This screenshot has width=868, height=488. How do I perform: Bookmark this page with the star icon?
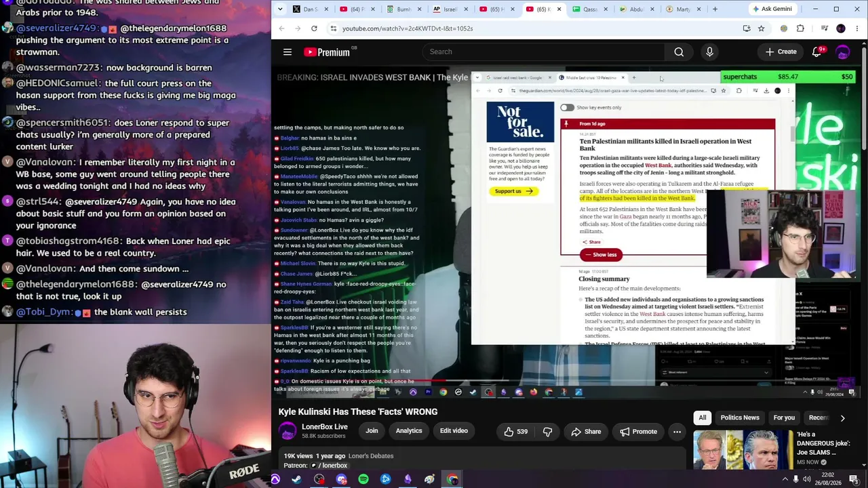click(762, 28)
